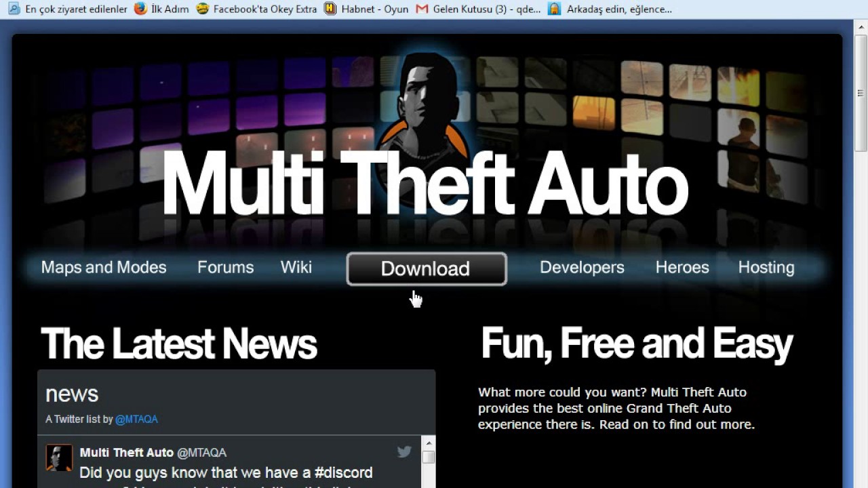Click the Download button
Image resolution: width=868 pixels, height=488 pixels.
coord(427,269)
